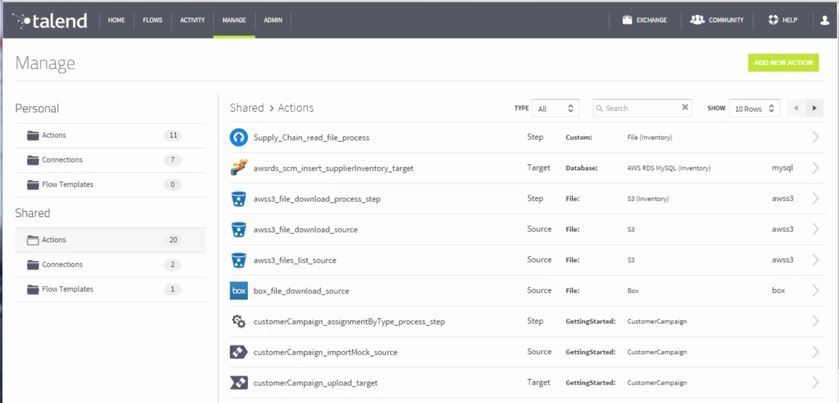The width and height of the screenshot is (839, 403).
Task: Go to next page of actions
Action: pos(815,108)
